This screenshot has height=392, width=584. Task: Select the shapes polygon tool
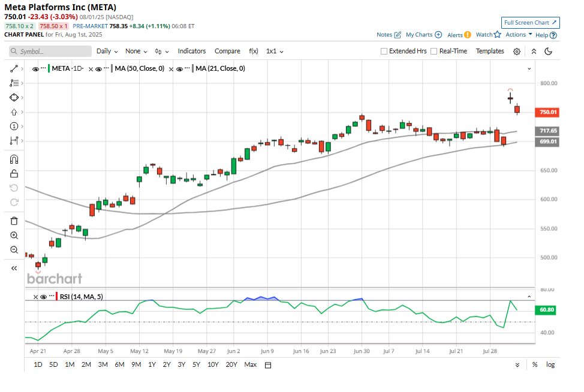(x=14, y=98)
